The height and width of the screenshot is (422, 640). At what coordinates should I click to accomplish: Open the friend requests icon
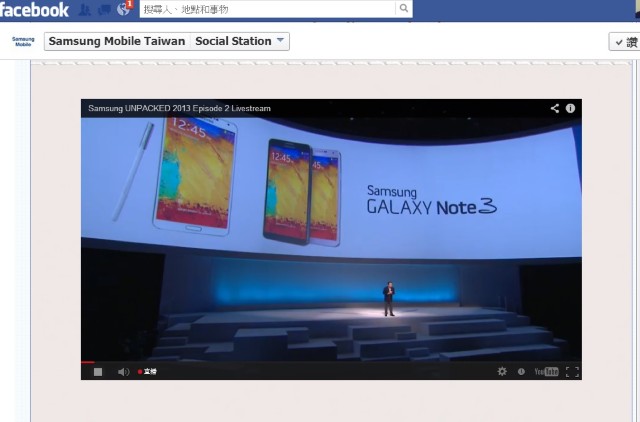(x=84, y=9)
